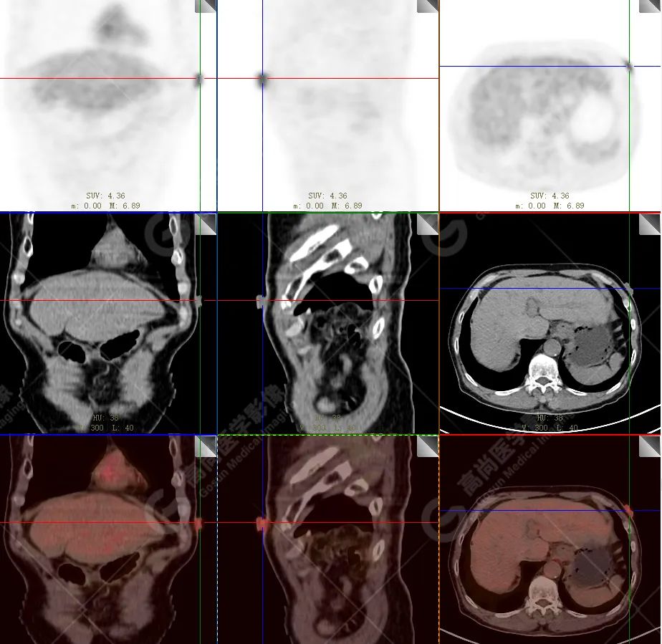Click the corner icon in axial CT view
The image size is (662, 644).
pos(651,224)
